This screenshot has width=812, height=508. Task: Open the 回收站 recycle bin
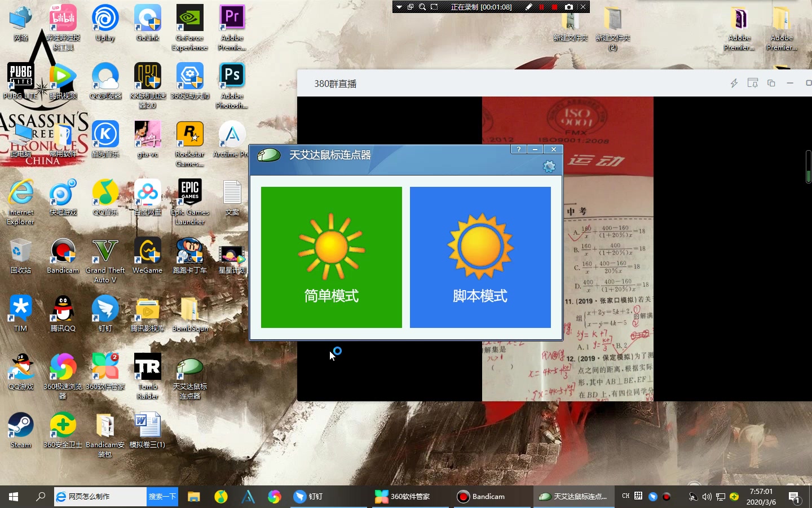pos(21,256)
